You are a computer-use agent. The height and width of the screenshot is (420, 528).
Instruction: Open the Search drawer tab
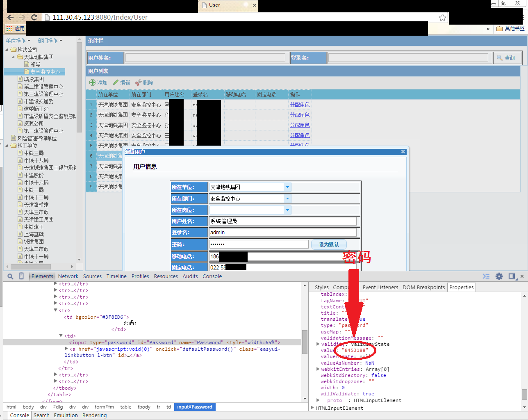[x=41, y=415]
